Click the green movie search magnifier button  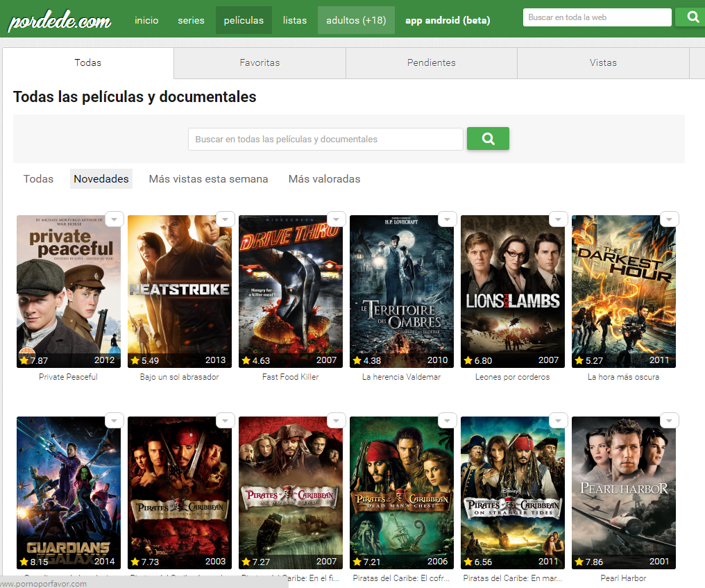pyautogui.click(x=488, y=139)
